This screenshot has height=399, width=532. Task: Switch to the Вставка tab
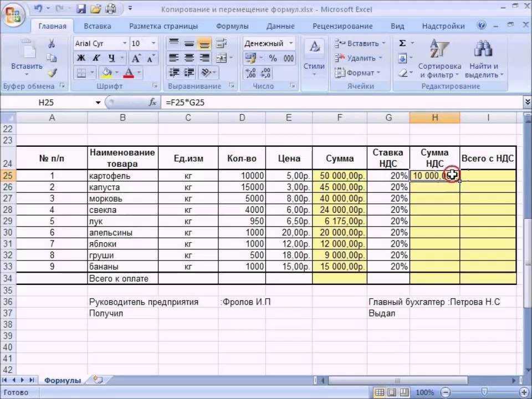point(98,26)
